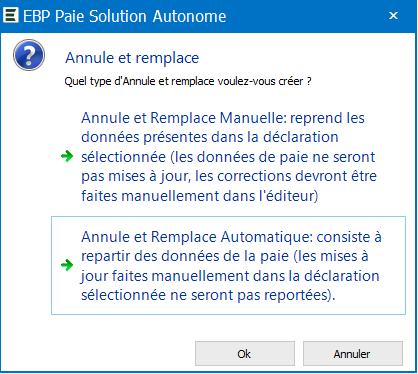The width and height of the screenshot is (418, 374).
Task: Click green arrow beside Annule et Remplace Automatique
Action: tap(67, 265)
